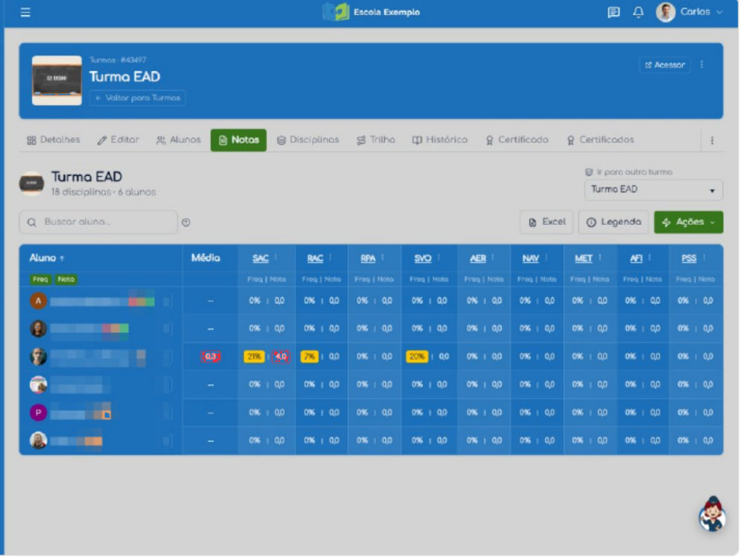This screenshot has width=749, height=560.
Task: Open the Turma header kebab menu
Action: click(x=702, y=64)
